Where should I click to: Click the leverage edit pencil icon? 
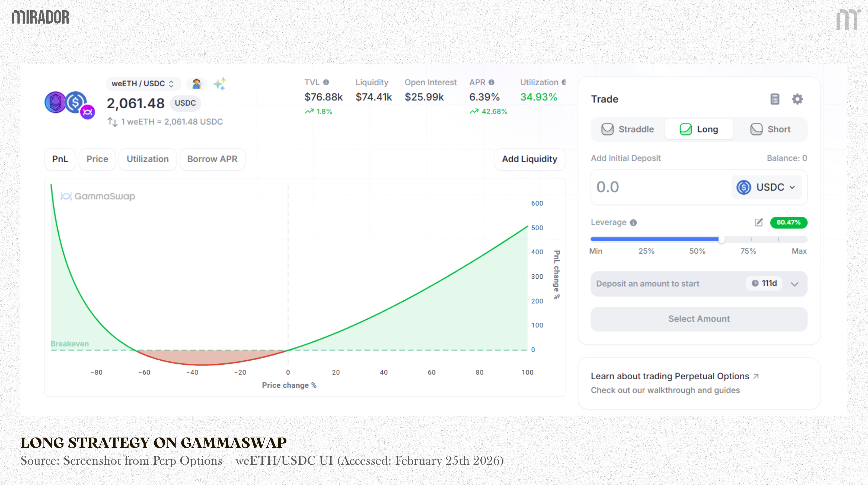pyautogui.click(x=758, y=222)
